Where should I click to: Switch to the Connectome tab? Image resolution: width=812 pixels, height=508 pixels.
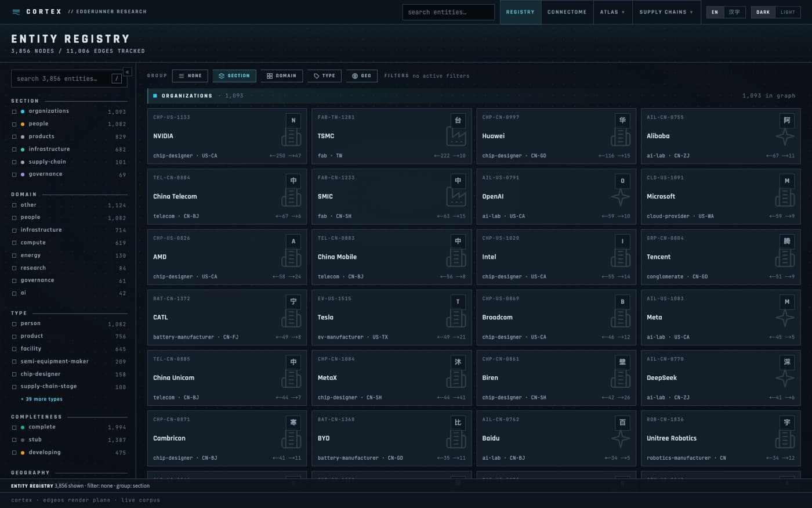pyautogui.click(x=567, y=12)
